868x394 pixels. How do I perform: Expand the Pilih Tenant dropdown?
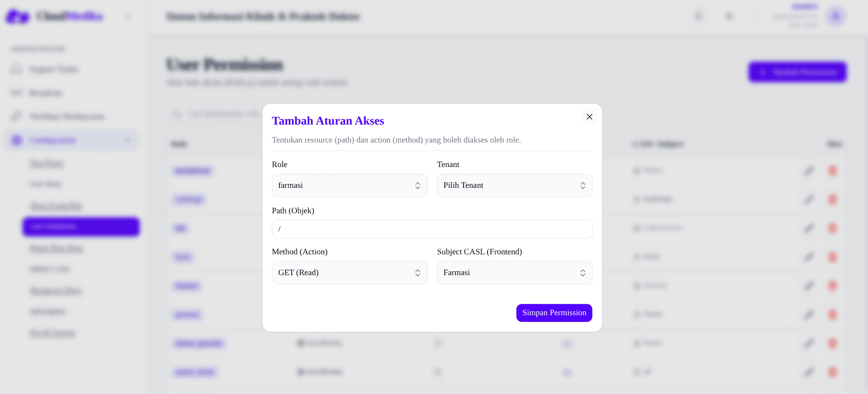pyautogui.click(x=514, y=185)
